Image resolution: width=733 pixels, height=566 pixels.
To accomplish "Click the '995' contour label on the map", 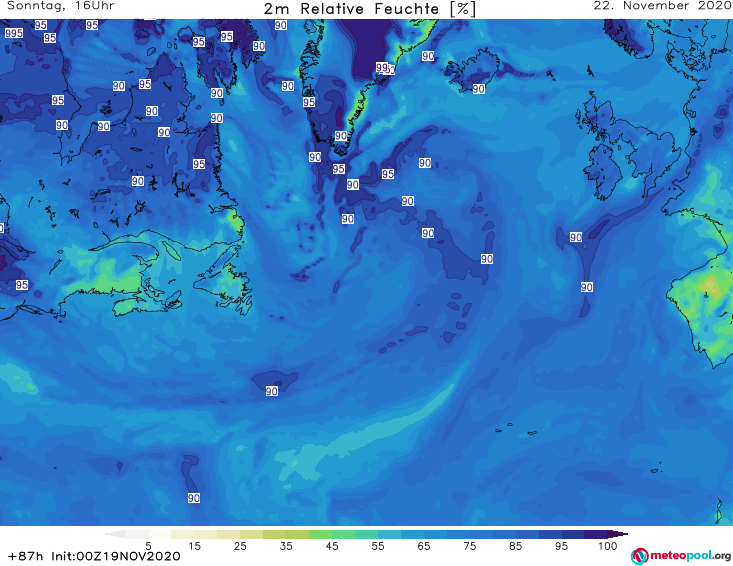I will pos(14,33).
